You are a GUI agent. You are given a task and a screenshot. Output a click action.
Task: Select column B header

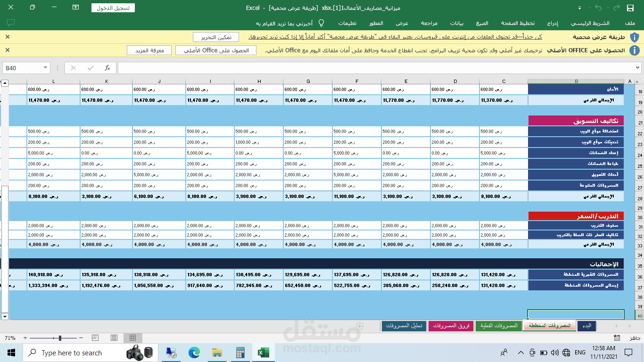pyautogui.click(x=576, y=82)
